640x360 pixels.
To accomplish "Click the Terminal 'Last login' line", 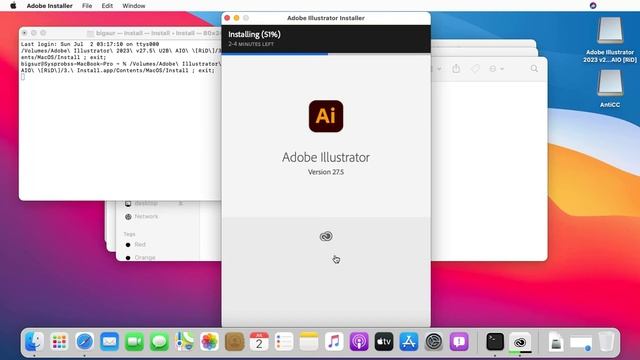I will [x=90, y=44].
